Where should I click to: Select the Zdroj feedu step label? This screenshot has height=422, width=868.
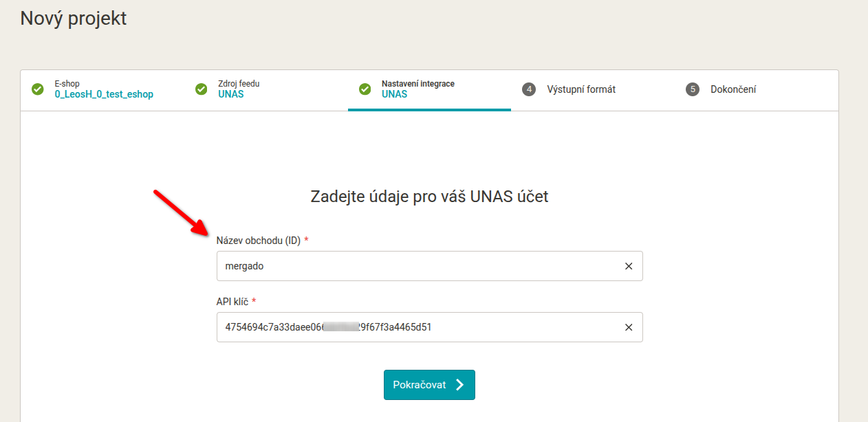(x=239, y=84)
